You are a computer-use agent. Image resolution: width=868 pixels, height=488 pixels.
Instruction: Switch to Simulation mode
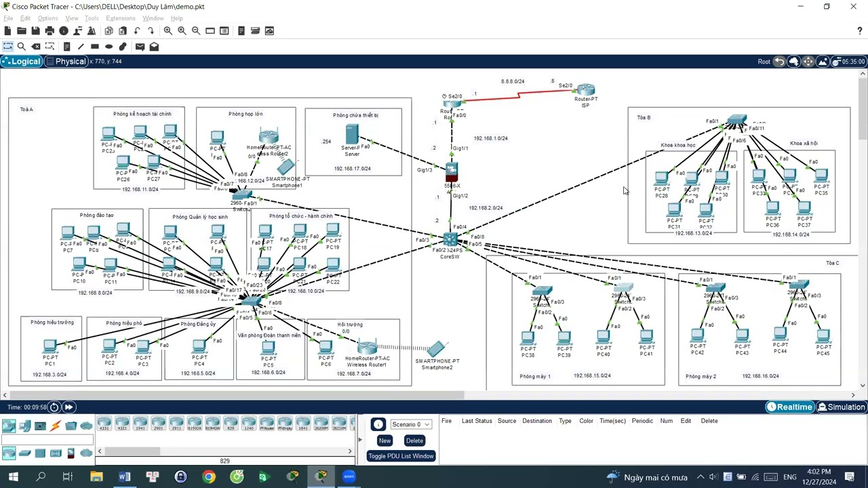[x=842, y=407]
